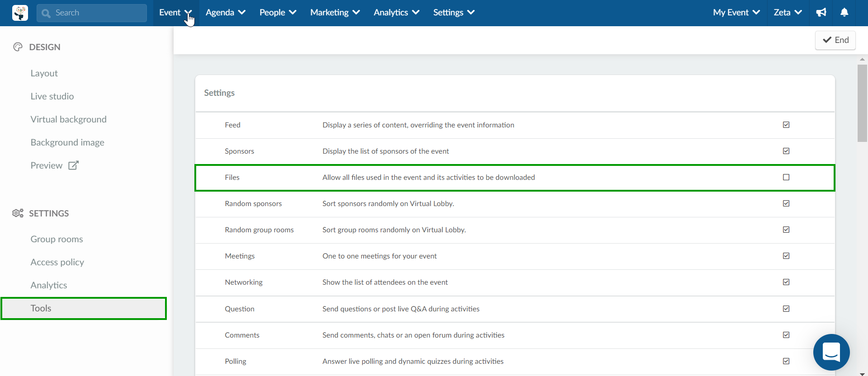Click the DESIGN section header
This screenshot has width=868, height=376.
coord(45,47)
